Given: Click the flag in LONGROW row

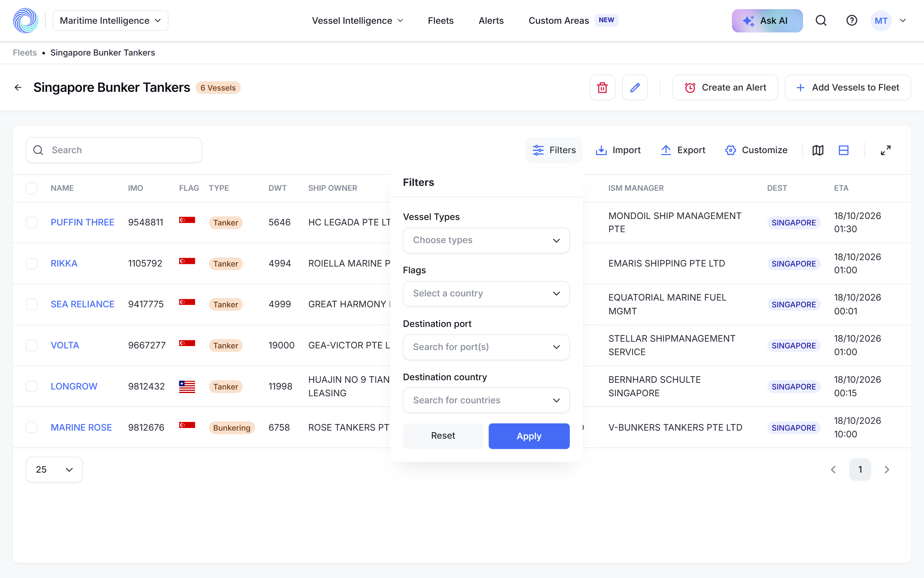Looking at the screenshot, I should coord(187,387).
